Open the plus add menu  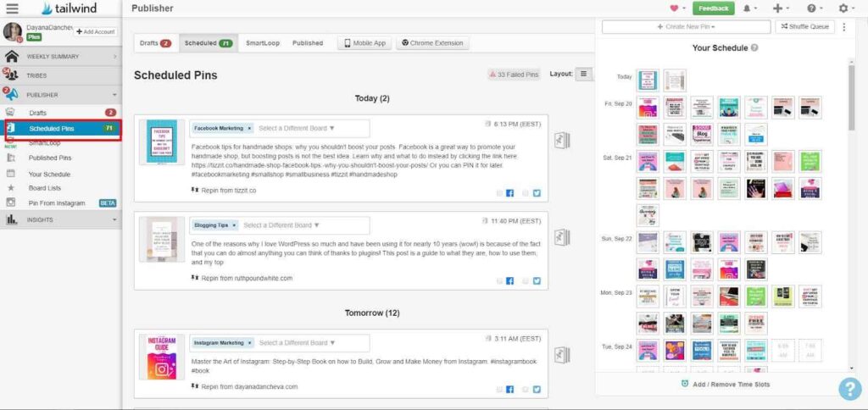(x=781, y=8)
